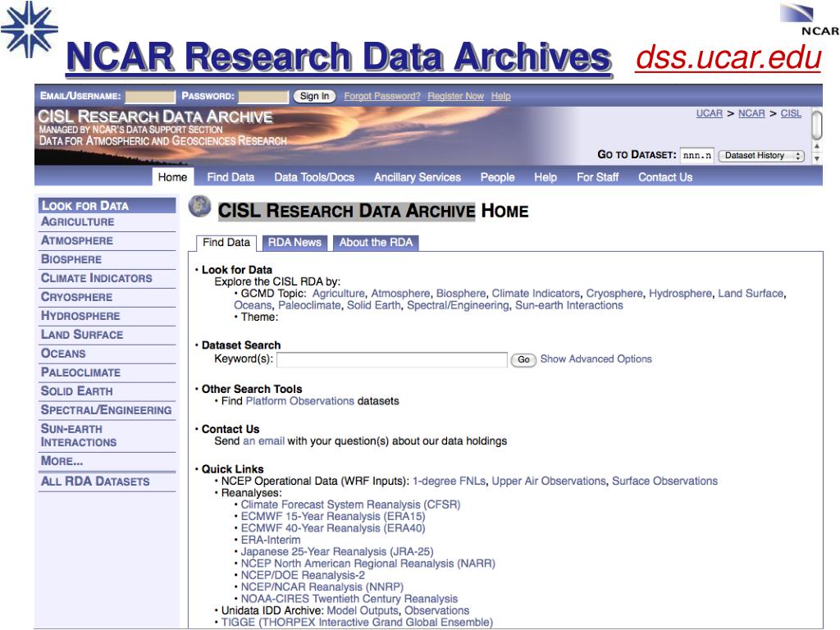Select the Home navigation tab
Screen dimensions: 840x630
[172, 177]
